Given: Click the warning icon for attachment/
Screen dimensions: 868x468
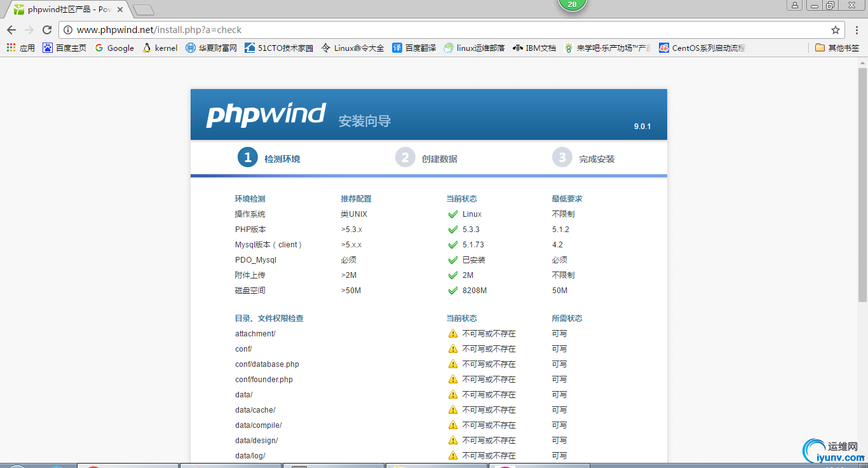Looking at the screenshot, I should (x=453, y=333).
